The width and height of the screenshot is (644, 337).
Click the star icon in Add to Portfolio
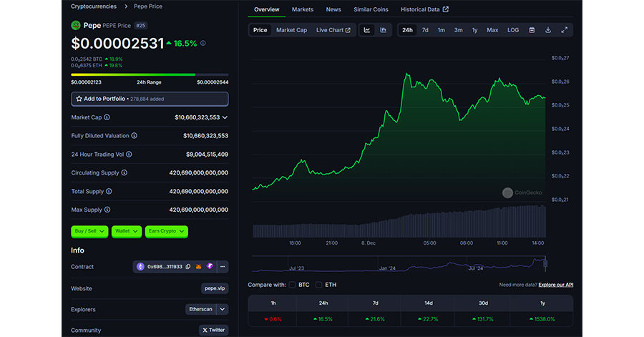[79, 99]
